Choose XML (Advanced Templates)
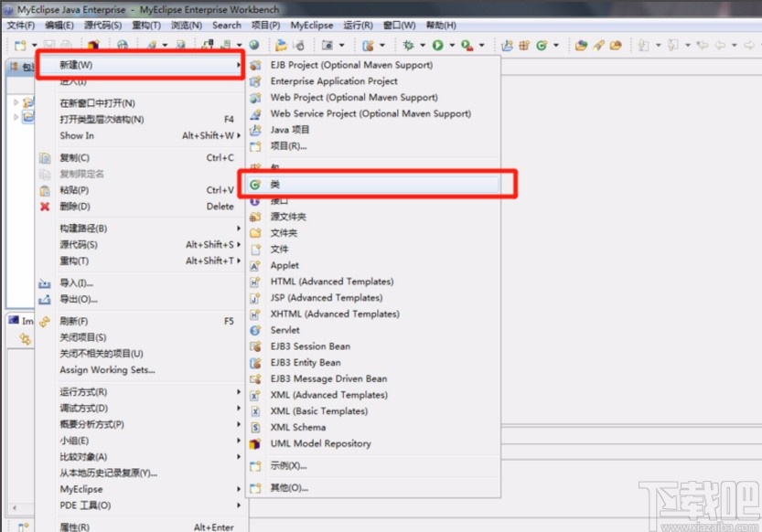Viewport: 762px width, 532px height. (372, 395)
